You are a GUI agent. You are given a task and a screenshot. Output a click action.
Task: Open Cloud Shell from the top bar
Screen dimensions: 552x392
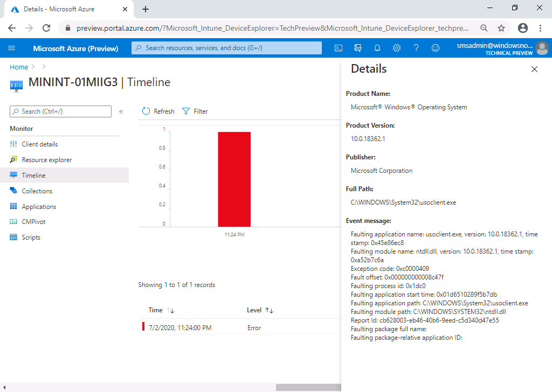pyautogui.click(x=339, y=48)
